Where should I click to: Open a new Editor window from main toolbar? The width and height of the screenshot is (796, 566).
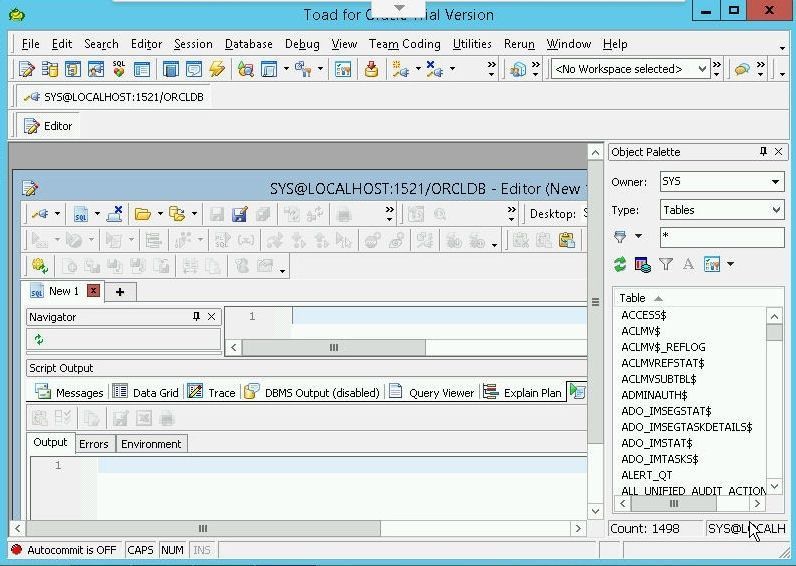(26, 69)
